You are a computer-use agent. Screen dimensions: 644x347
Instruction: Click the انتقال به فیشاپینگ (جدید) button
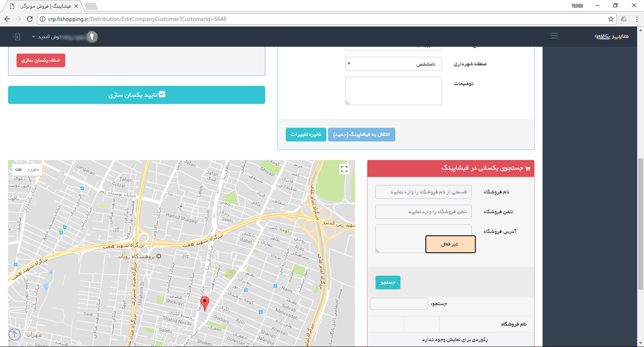coord(361,135)
